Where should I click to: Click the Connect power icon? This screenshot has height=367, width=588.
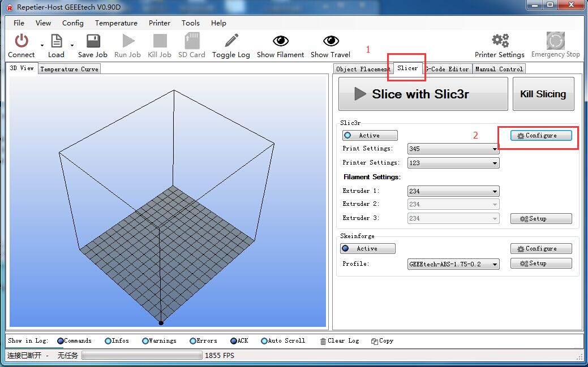(22, 41)
